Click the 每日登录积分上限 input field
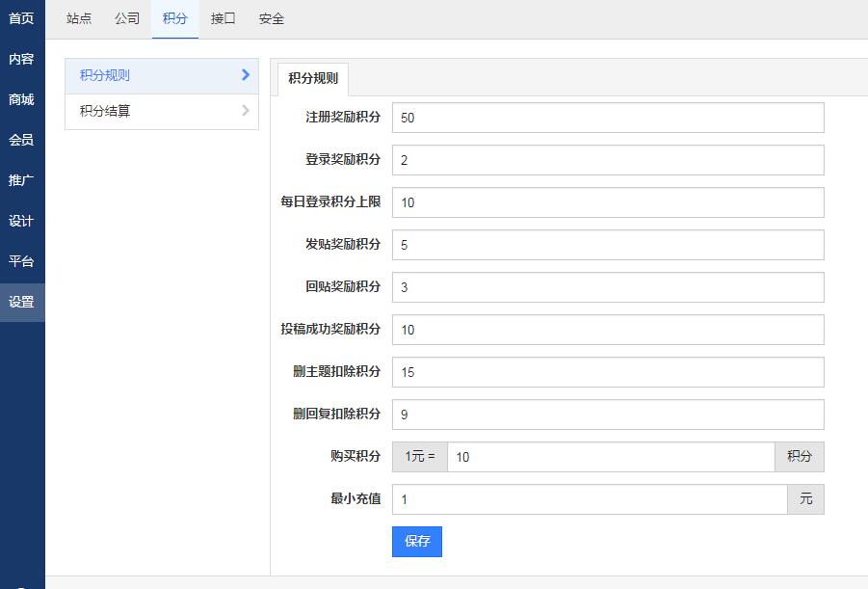 (607, 202)
